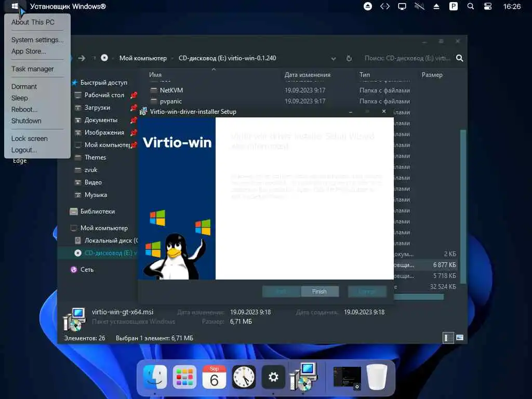
Task: Switch to large icons view in status bar
Action: (460, 338)
